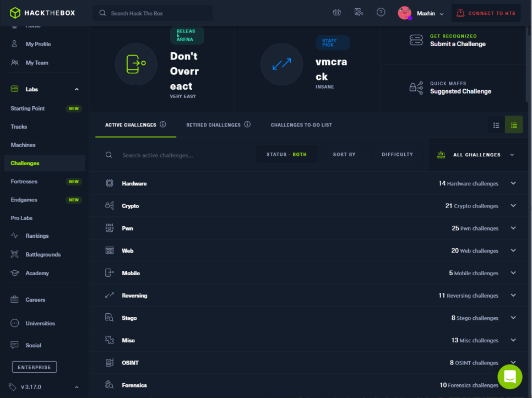Open Fortresses in the sidebar
The width and height of the screenshot is (532, 398).
24,181
